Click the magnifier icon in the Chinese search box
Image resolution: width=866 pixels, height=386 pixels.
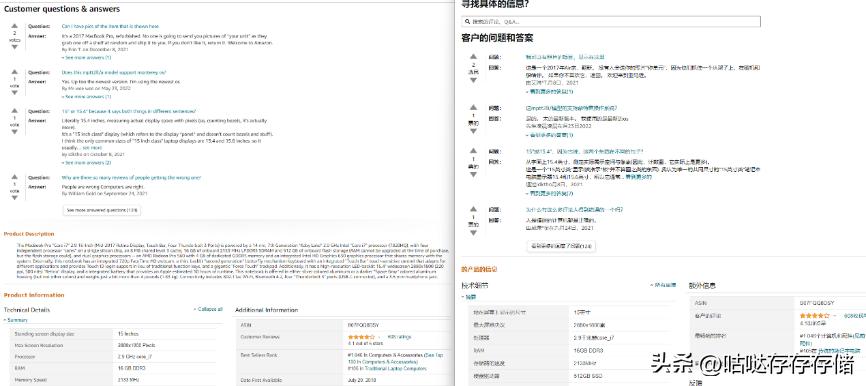pyautogui.click(x=468, y=22)
